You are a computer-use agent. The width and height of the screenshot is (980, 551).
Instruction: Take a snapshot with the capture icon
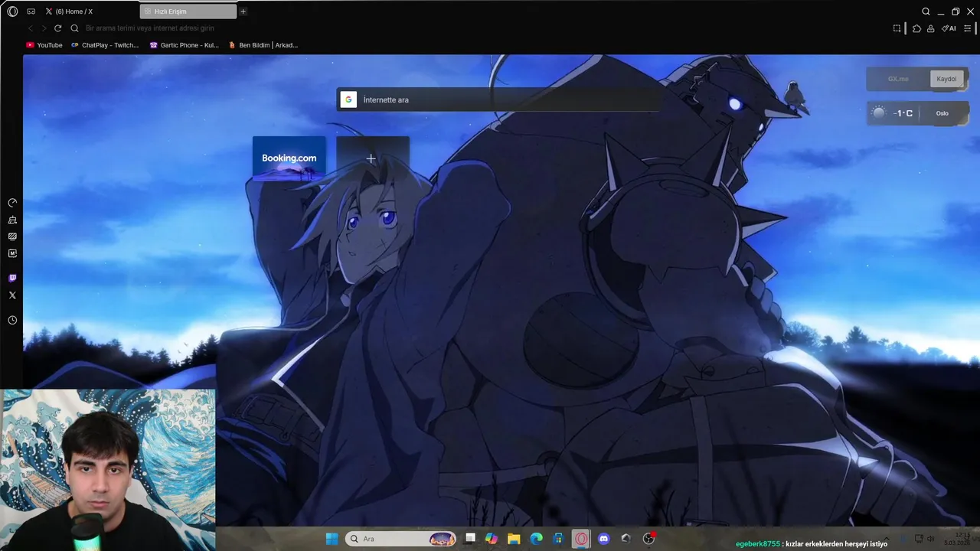(x=897, y=28)
